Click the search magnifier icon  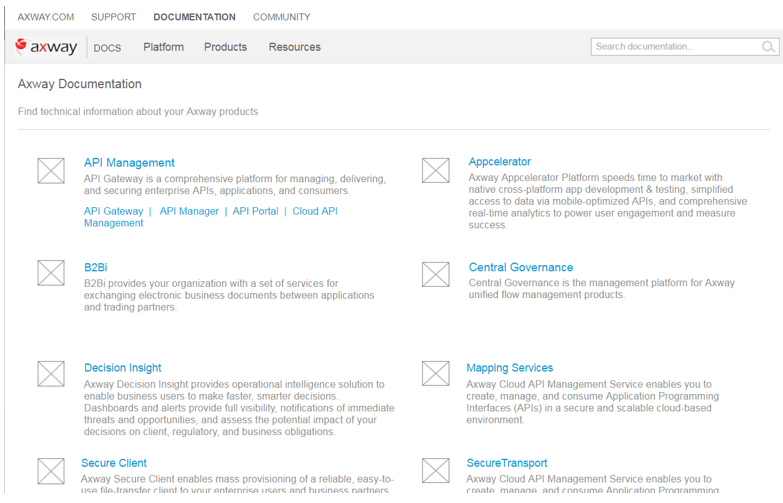tap(768, 47)
